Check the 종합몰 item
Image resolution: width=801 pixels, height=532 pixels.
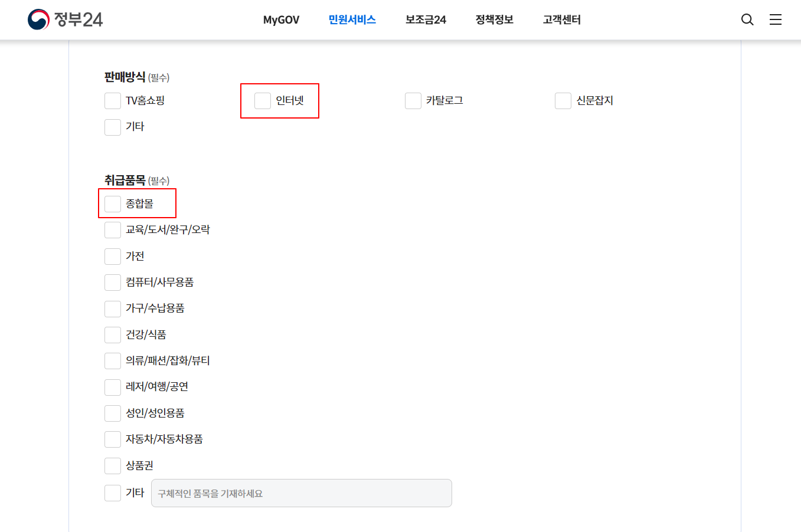[113, 204]
